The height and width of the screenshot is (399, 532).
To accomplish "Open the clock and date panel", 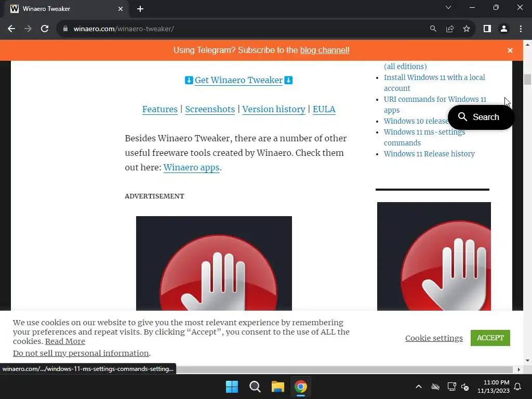I will (494, 387).
